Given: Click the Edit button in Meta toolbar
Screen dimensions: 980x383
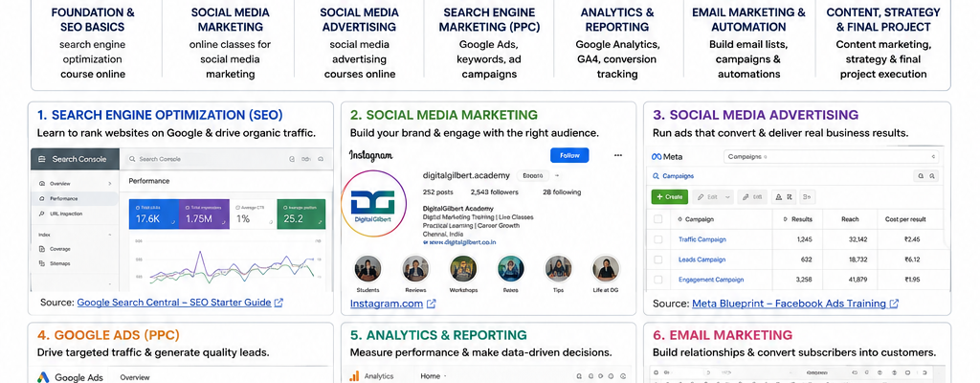Looking at the screenshot, I should (x=712, y=196).
